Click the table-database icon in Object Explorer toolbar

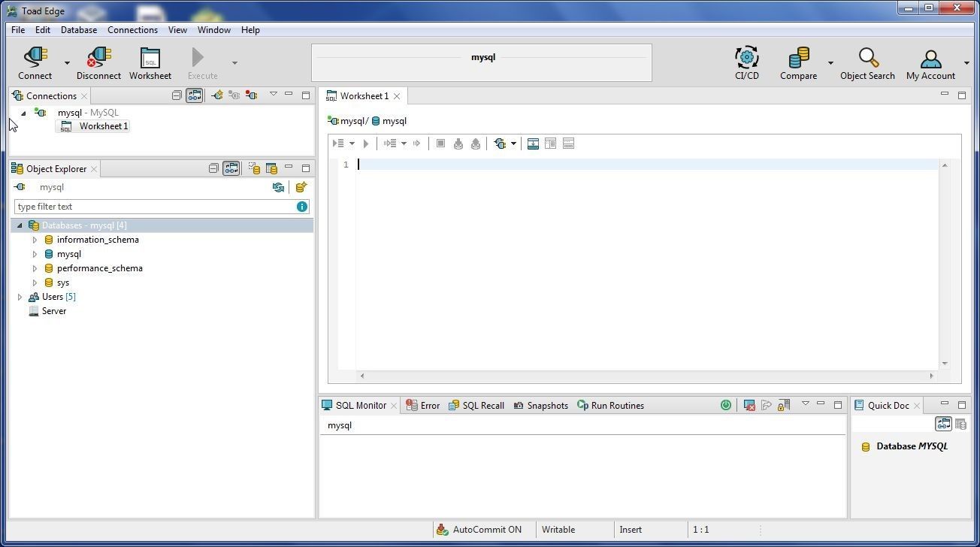click(271, 168)
